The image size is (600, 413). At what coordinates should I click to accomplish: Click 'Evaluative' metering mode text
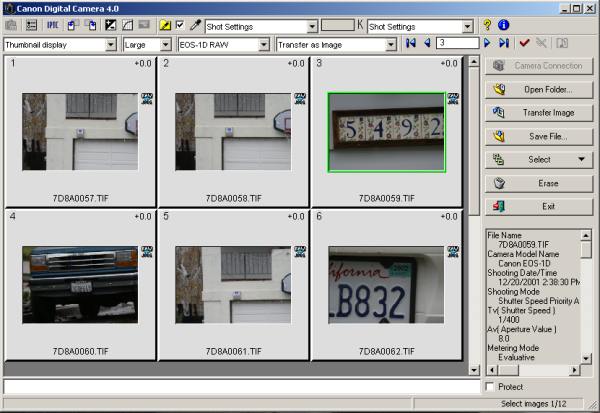(516, 357)
